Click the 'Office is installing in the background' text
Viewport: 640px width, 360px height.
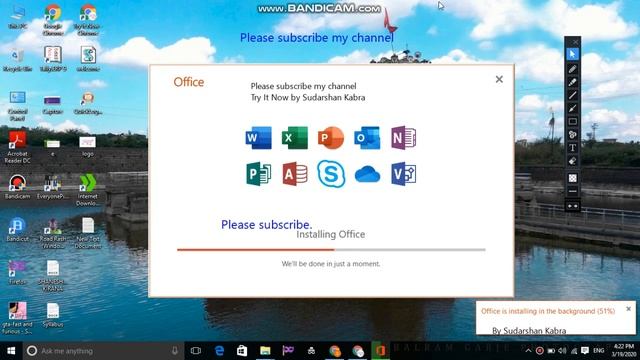tap(547, 311)
